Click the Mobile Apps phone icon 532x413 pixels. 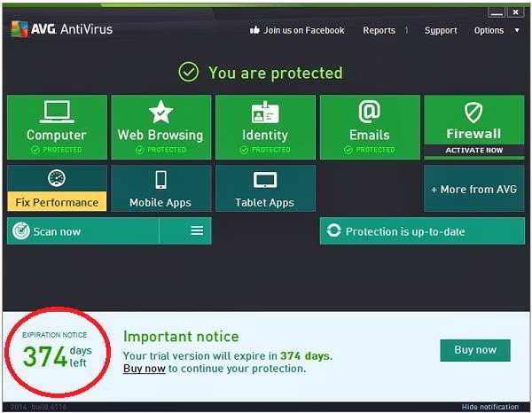(160, 180)
